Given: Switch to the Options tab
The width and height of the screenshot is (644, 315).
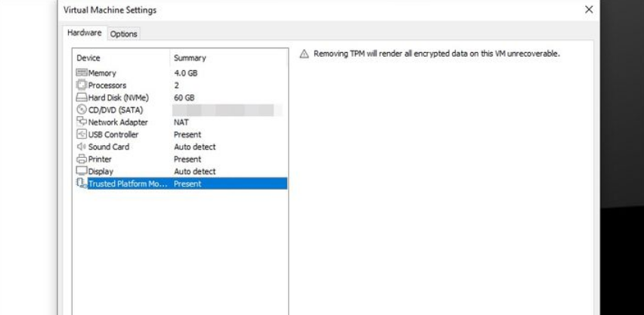Looking at the screenshot, I should pyautogui.click(x=122, y=34).
